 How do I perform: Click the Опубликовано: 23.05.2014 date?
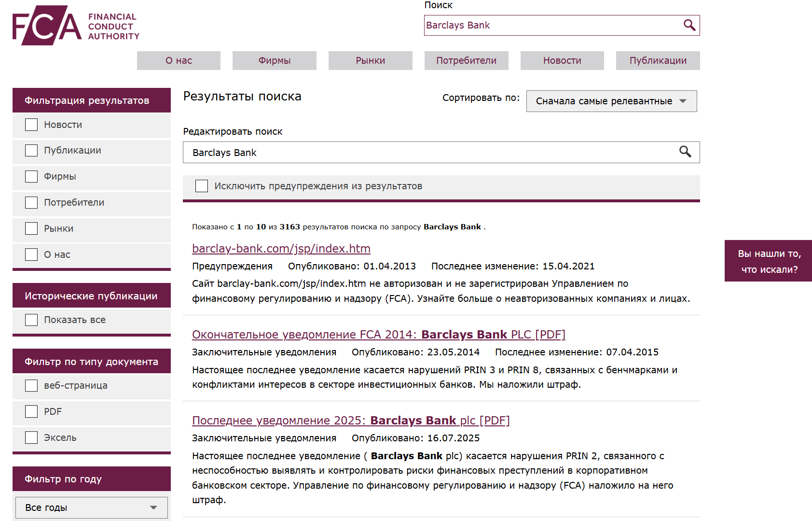[x=415, y=352]
